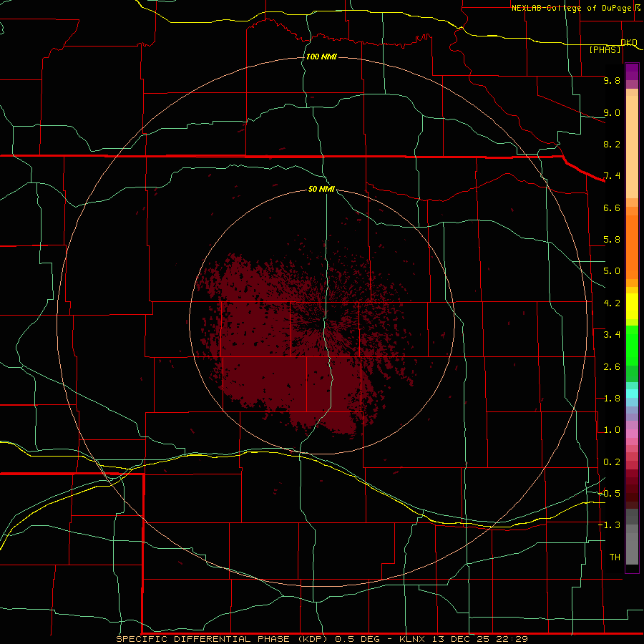Click the 5.0 value on the scale

click(612, 271)
